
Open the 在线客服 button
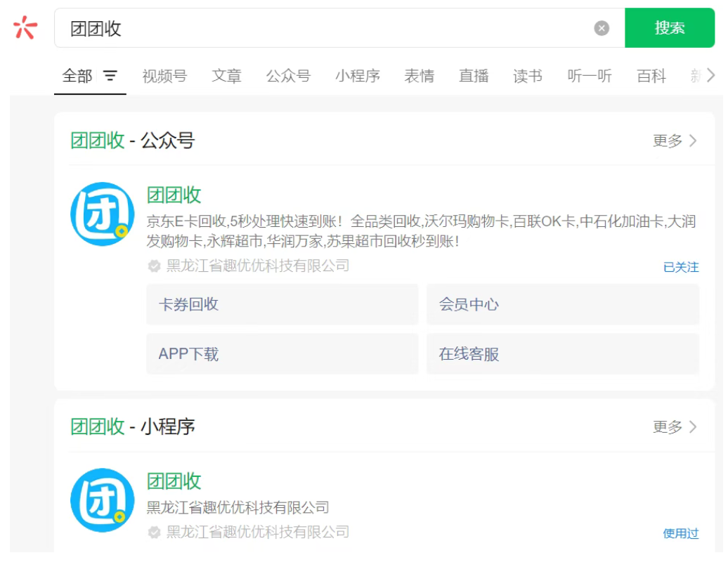(x=563, y=354)
